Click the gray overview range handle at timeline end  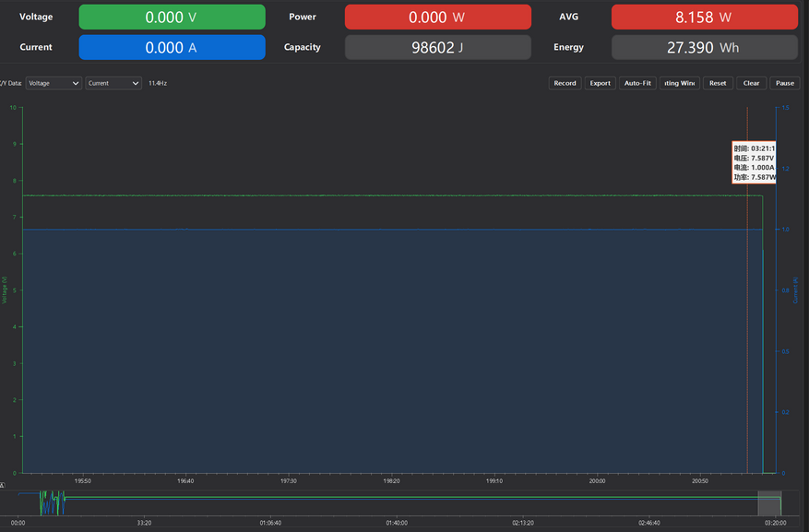pos(769,503)
